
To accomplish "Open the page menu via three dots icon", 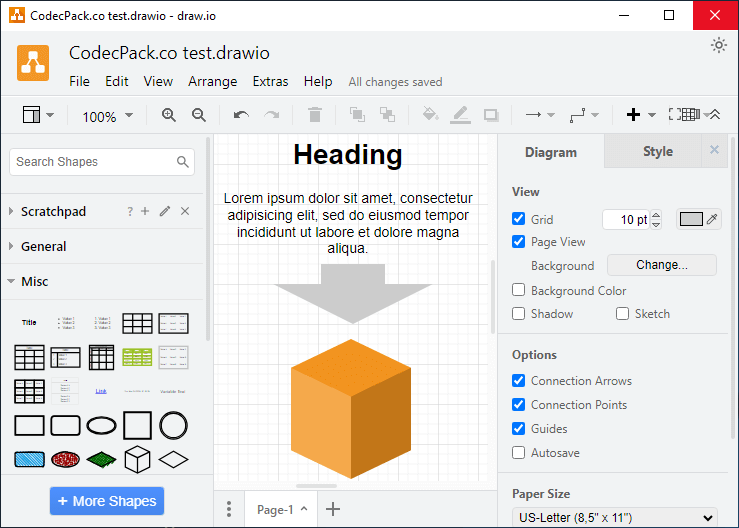I will tap(229, 509).
